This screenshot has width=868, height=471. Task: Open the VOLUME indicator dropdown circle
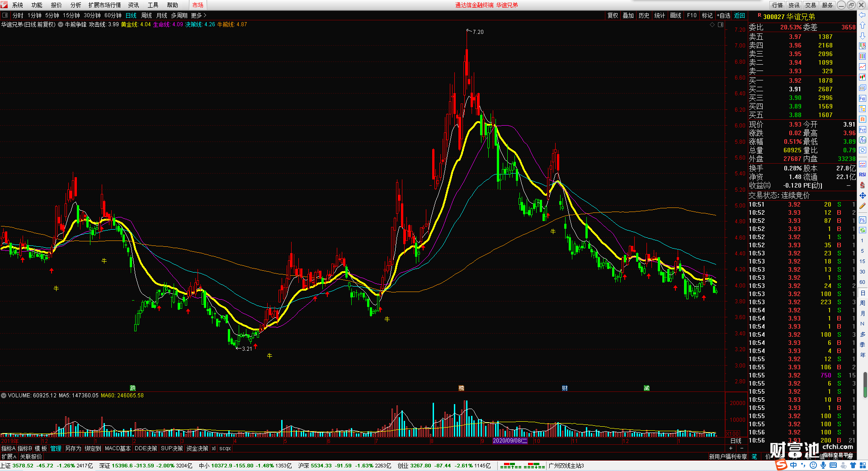tap(4, 396)
